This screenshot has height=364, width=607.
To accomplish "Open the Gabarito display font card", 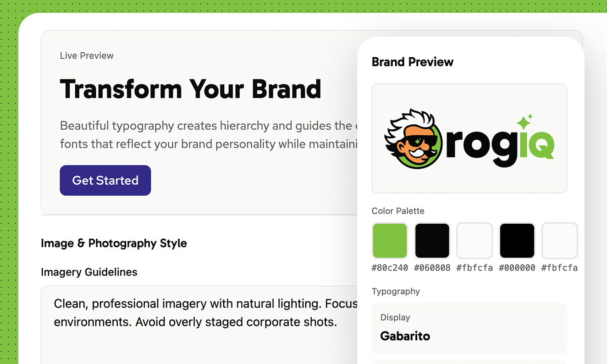I will [x=469, y=329].
